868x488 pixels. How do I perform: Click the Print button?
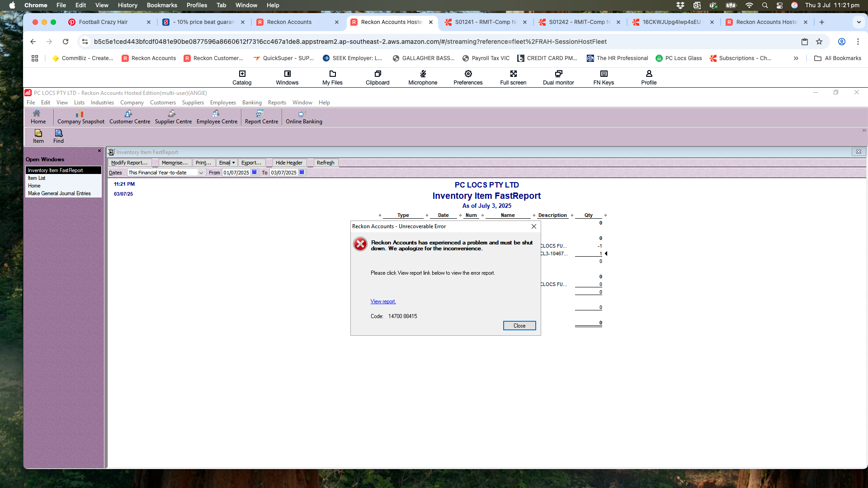pyautogui.click(x=203, y=163)
